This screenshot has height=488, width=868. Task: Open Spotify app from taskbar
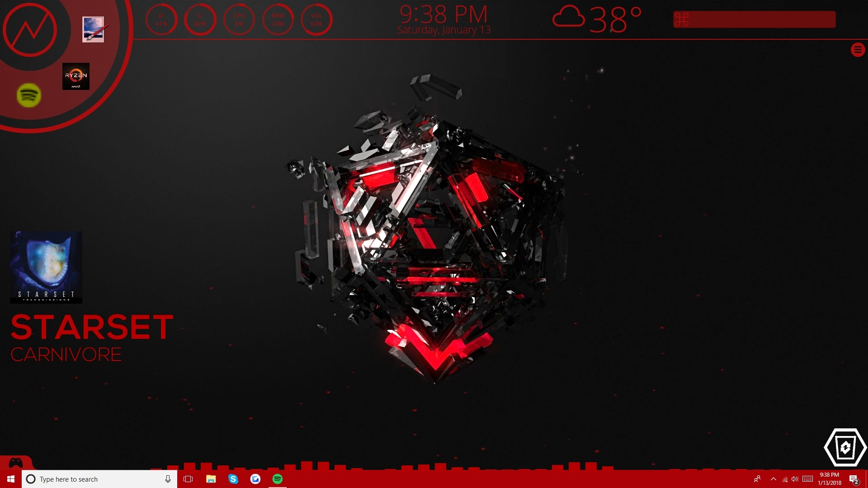278,479
